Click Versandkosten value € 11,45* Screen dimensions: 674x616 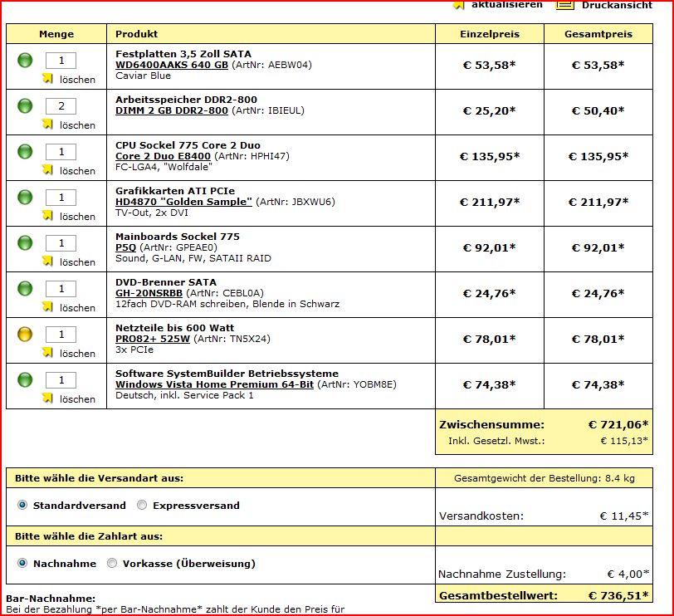pos(623,516)
